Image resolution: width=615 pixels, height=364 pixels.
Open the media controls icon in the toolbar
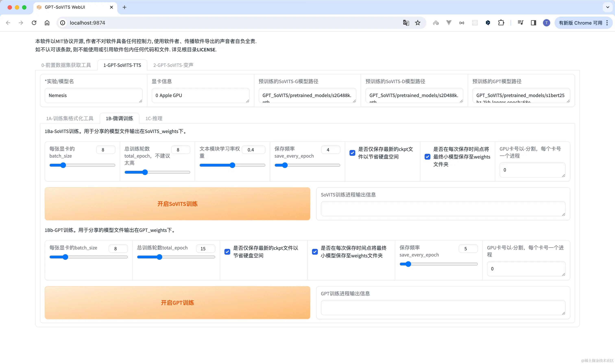click(520, 23)
